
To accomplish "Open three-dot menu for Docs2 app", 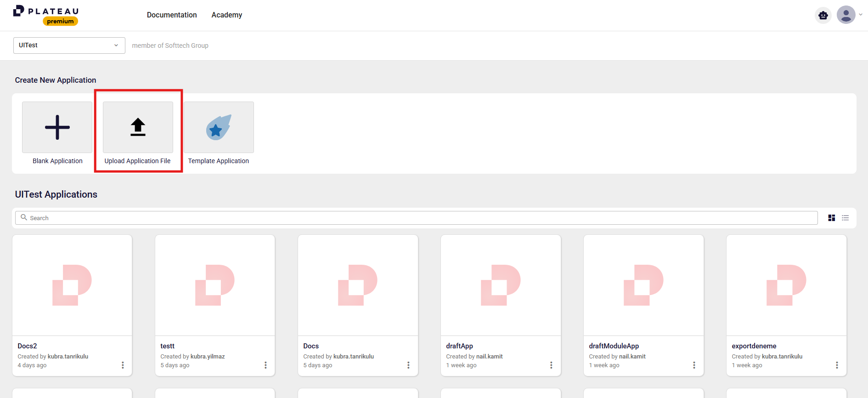I will (123, 365).
